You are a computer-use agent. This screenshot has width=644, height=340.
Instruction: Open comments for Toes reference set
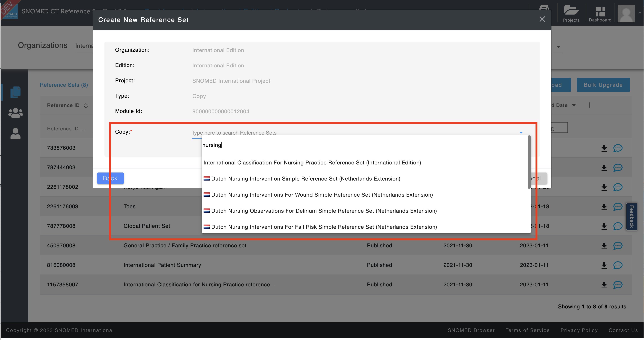coord(618,207)
